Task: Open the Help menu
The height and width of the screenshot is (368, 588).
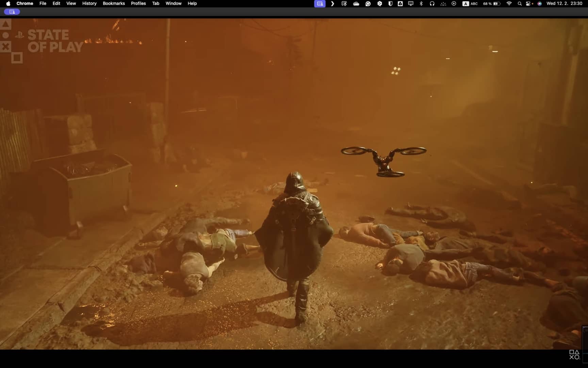Action: point(192,3)
